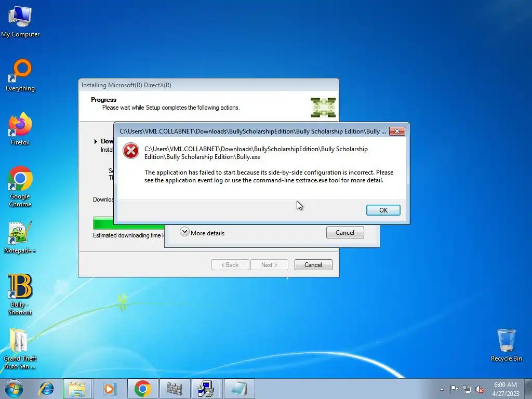The width and height of the screenshot is (532, 399).
Task: Open the Action Center flag icon
Action: [x=454, y=389]
